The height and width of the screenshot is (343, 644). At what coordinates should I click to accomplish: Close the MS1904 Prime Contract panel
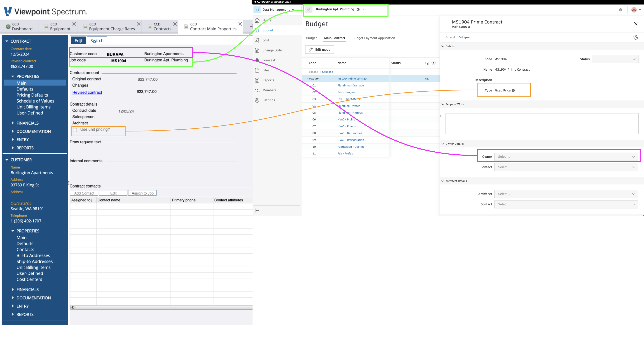point(636,24)
